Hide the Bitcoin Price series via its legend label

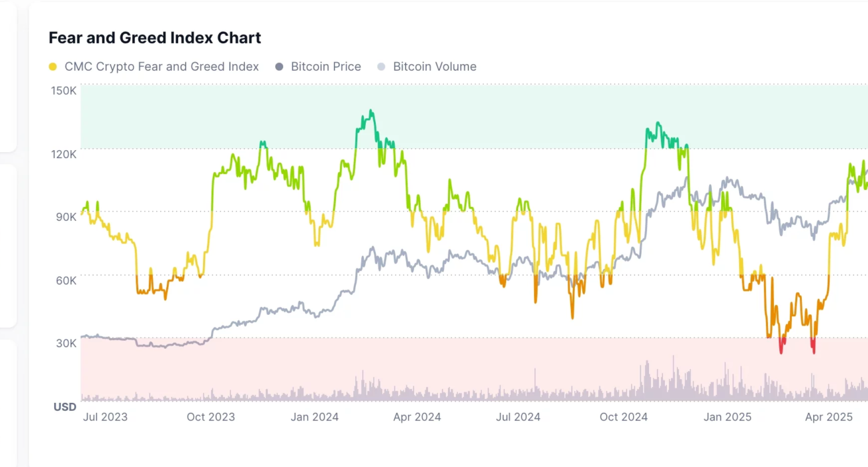(x=326, y=67)
